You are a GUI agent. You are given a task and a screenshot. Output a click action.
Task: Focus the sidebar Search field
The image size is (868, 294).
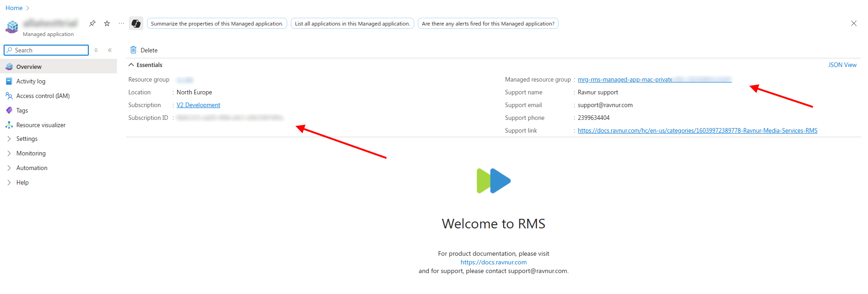pyautogui.click(x=46, y=50)
